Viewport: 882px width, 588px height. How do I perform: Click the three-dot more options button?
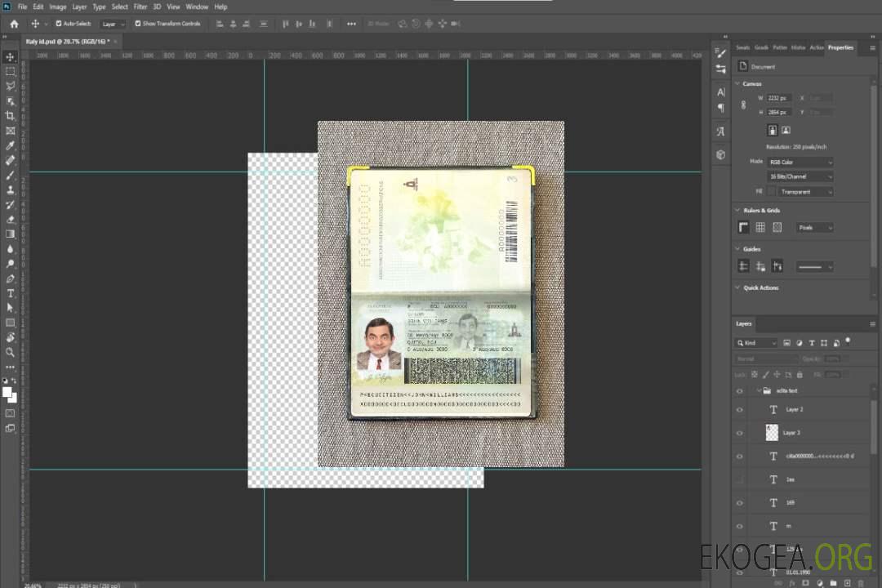coord(351,24)
